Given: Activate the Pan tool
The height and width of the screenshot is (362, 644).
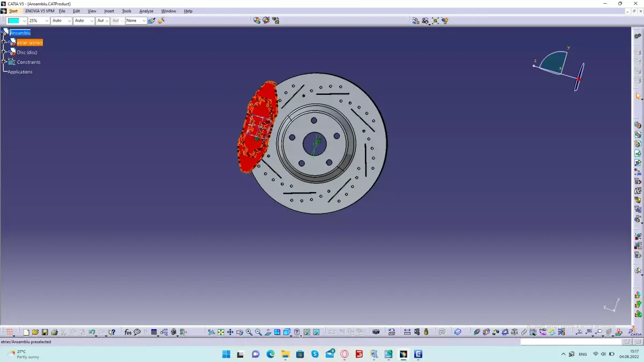Looking at the screenshot, I should pyautogui.click(x=230, y=331).
